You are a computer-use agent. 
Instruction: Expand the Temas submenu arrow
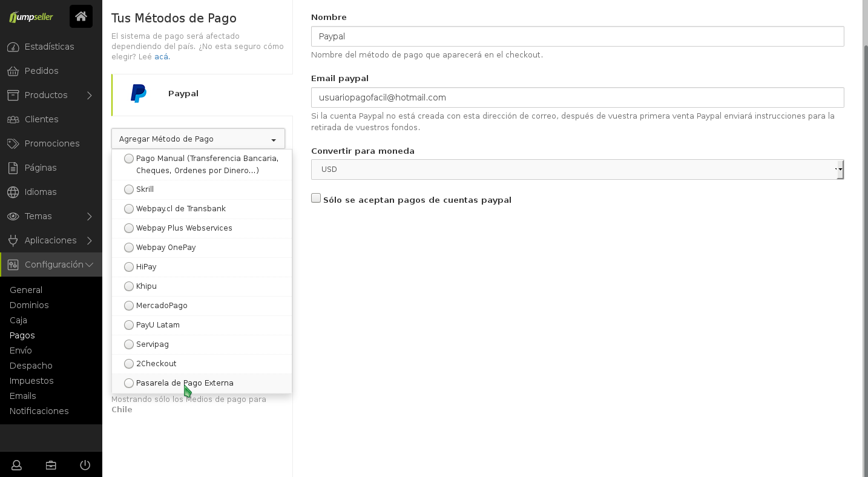point(90,216)
